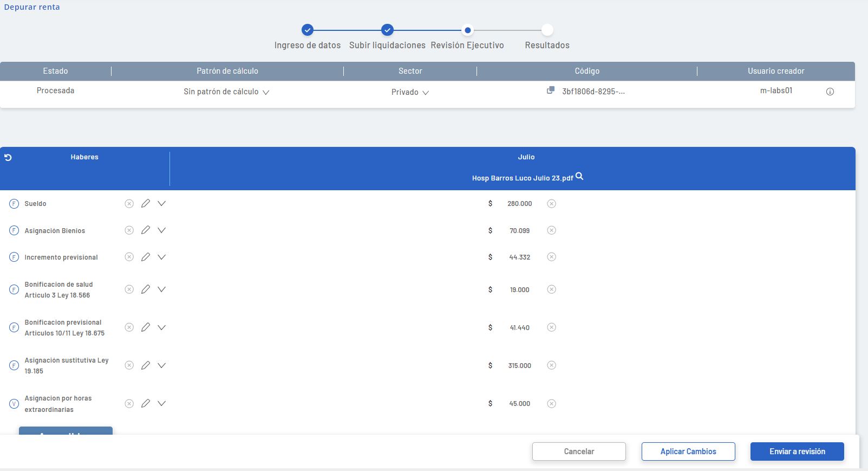This screenshot has width=868, height=471.
Task: Click the Cancelar button
Action: click(x=579, y=451)
